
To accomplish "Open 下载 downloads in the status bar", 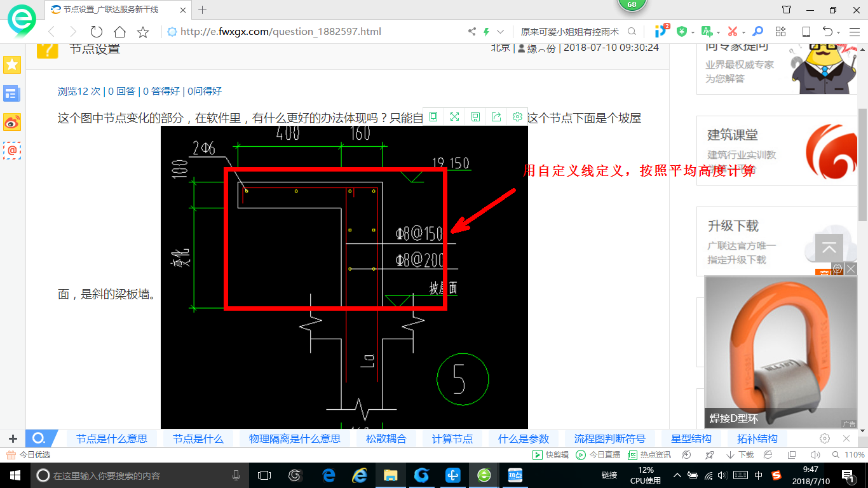I will pos(740,455).
